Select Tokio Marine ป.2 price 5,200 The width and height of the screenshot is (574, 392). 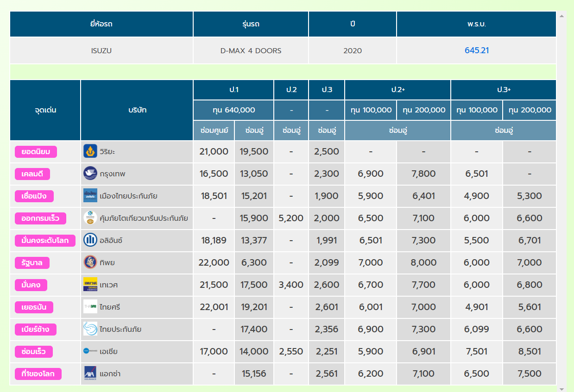coord(291,218)
